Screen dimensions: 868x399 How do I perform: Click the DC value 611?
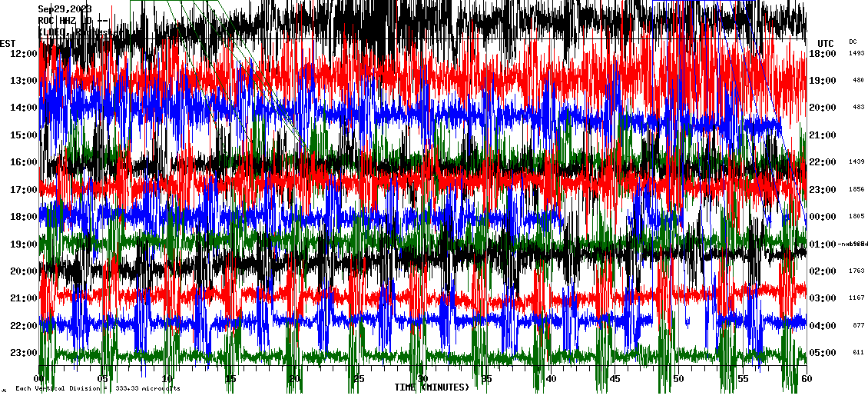point(858,353)
